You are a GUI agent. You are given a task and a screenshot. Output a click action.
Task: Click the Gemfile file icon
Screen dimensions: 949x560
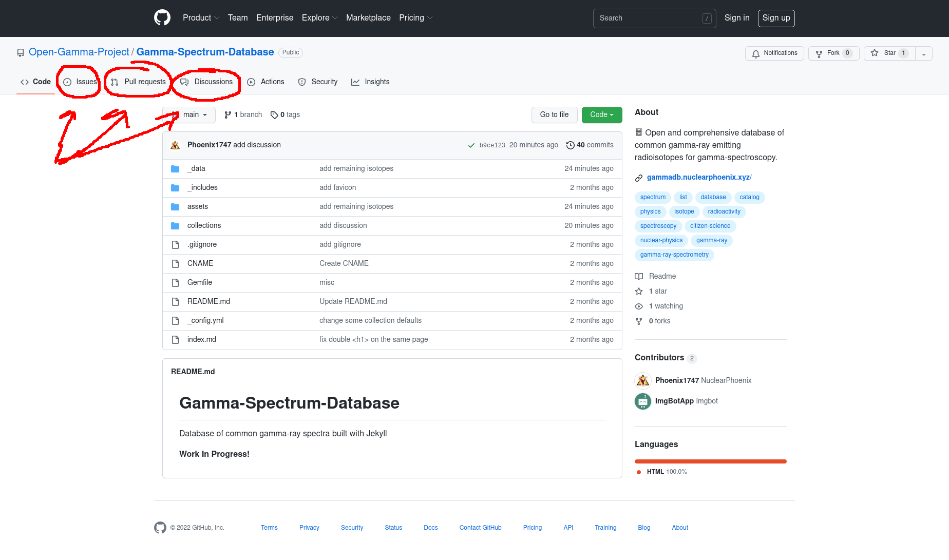[x=175, y=283]
